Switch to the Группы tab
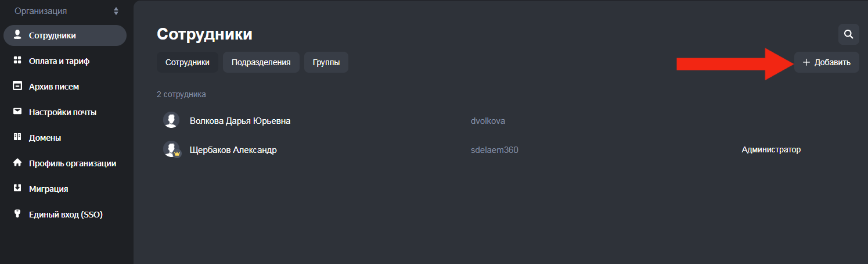 point(326,62)
